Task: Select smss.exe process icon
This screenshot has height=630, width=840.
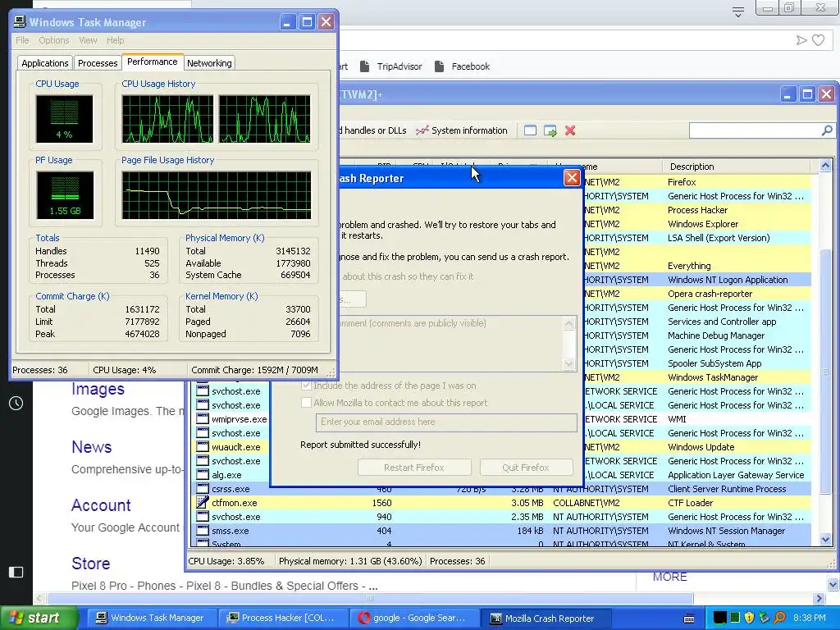Action: tap(202, 531)
